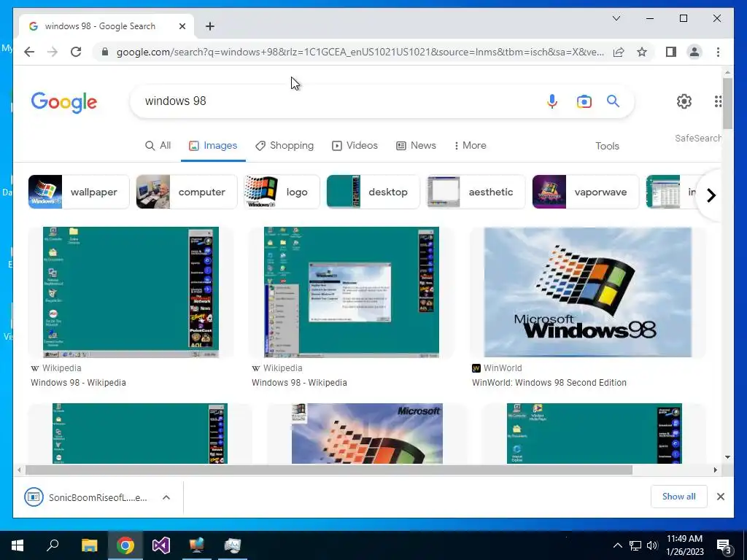Viewport: 747px width, 560px height.
Task: Open the Chrome three-dot menu
Action: coord(718,52)
